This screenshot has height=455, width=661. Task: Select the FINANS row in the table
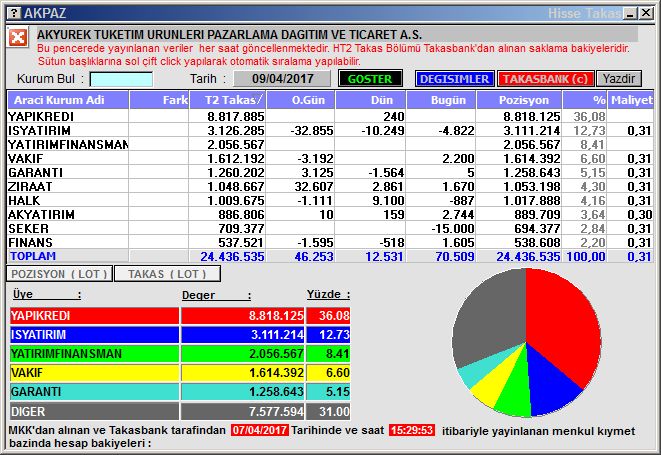pyautogui.click(x=330, y=242)
